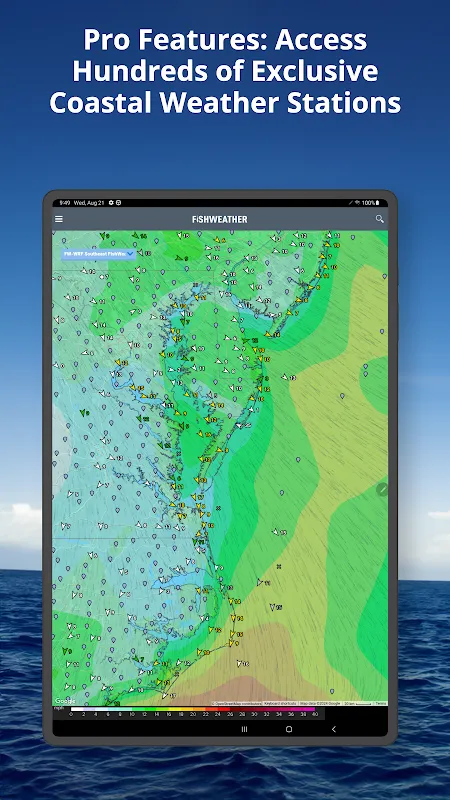Open the Keyboard shortcuts link
Viewport: 450px width, 800px height.
click(280, 703)
